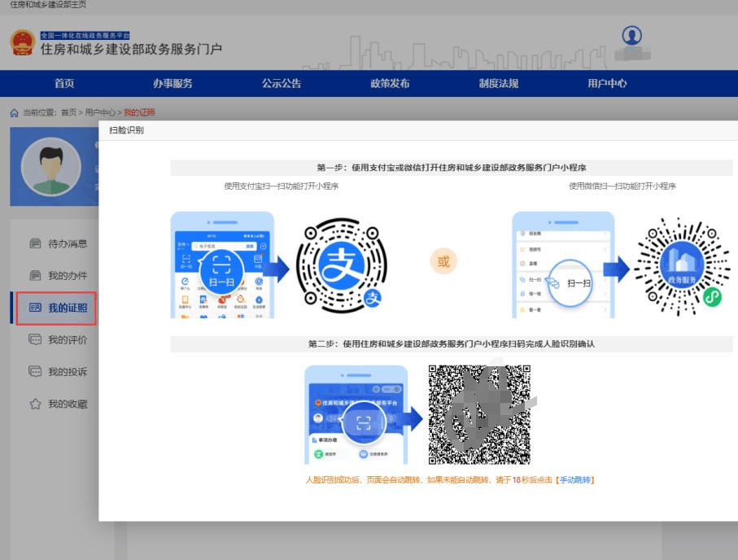Viewport: 738px width, 560px height.
Task: Select 我的证照 in the sidebar
Action: (x=56, y=308)
